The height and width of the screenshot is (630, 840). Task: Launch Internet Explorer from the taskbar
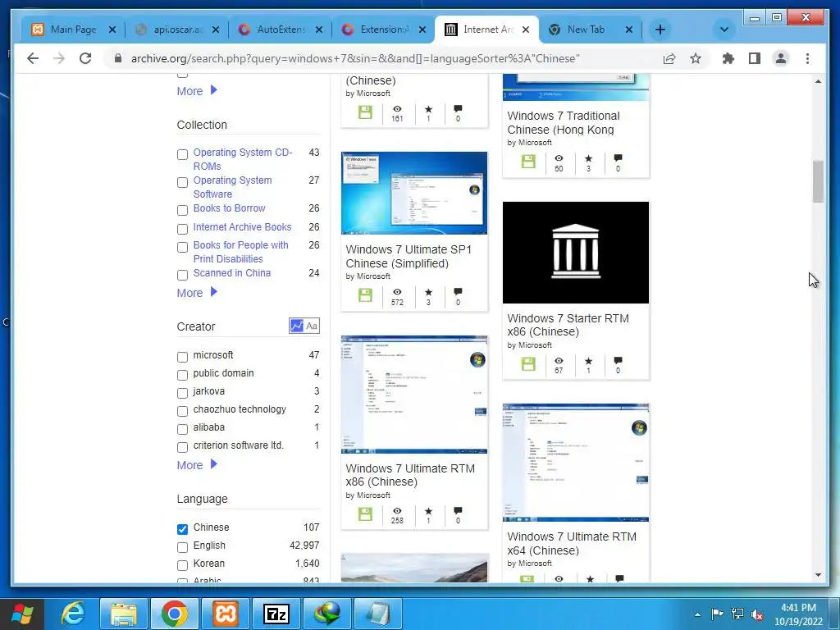[x=72, y=614]
